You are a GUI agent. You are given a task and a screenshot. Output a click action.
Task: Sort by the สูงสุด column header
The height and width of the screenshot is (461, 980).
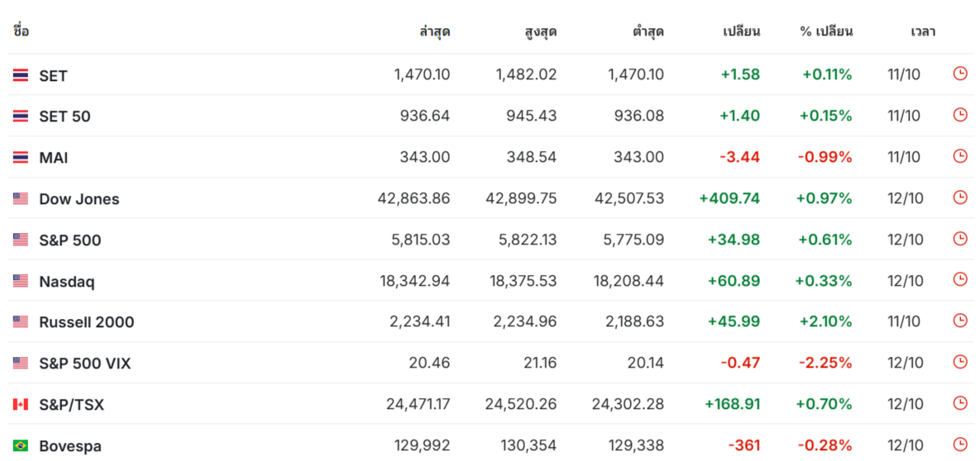pyautogui.click(x=541, y=31)
